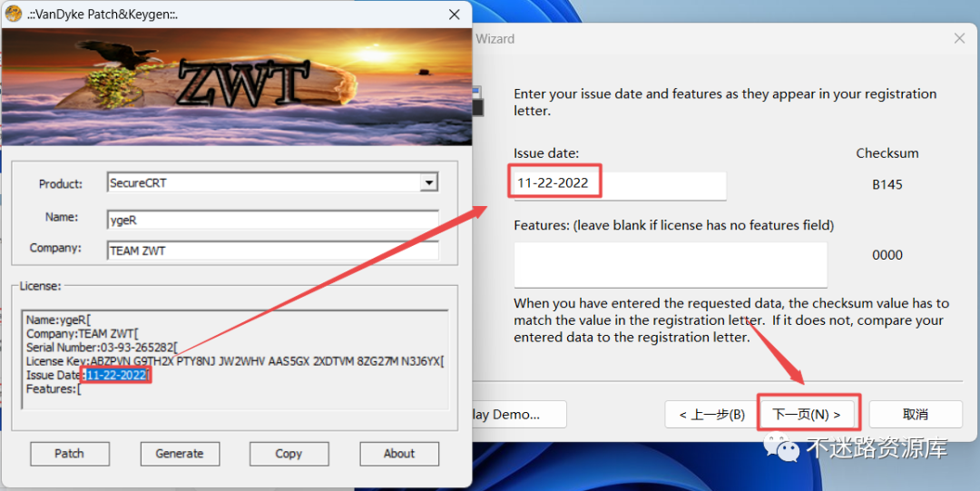
Task: Click the Copy button in keygen
Action: tap(289, 454)
